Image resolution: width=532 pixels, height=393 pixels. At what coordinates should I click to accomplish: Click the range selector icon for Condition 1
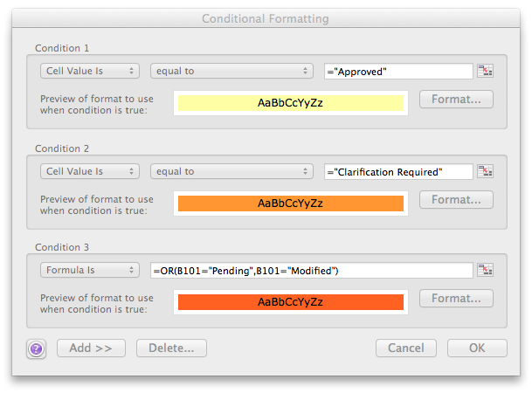pyautogui.click(x=485, y=71)
